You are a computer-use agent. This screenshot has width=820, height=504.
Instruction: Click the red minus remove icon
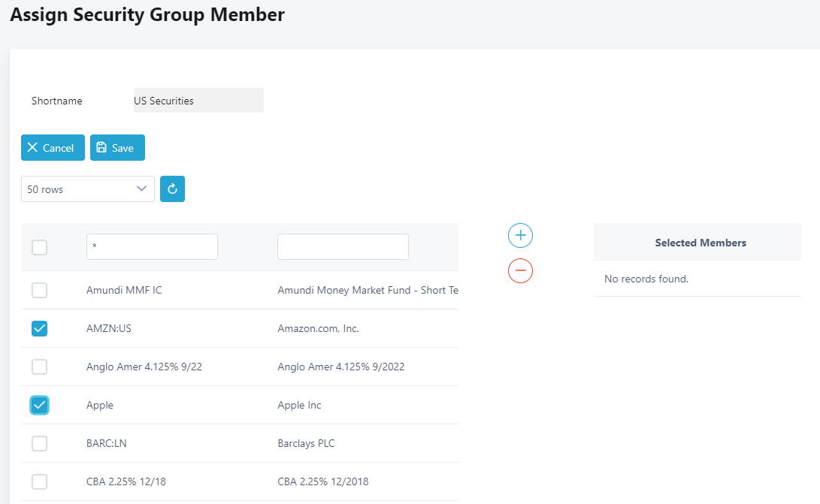pos(520,270)
